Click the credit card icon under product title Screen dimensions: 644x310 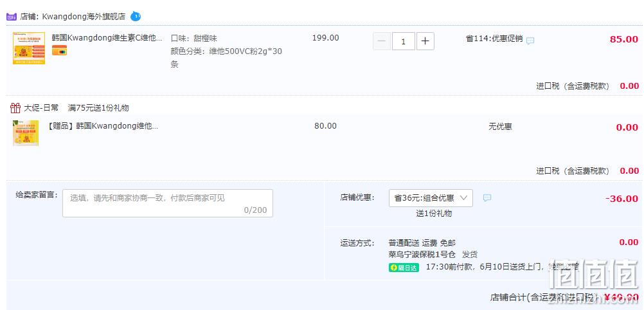pyautogui.click(x=59, y=51)
